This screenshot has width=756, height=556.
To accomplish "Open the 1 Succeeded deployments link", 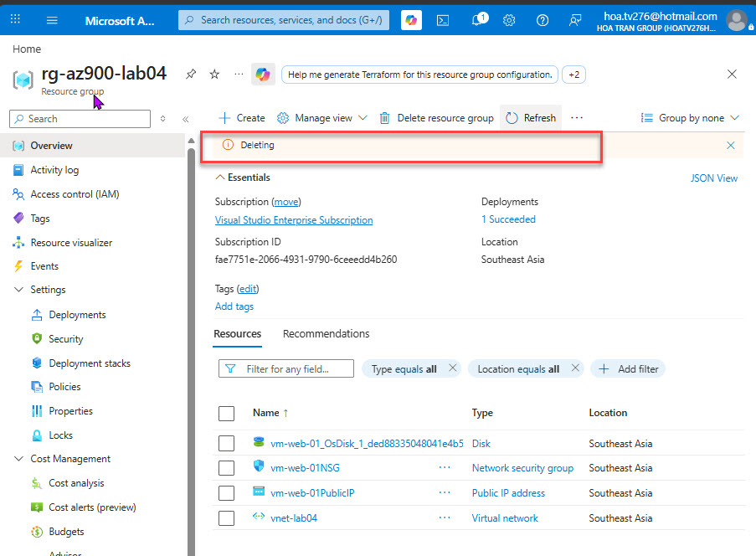I will 508,219.
